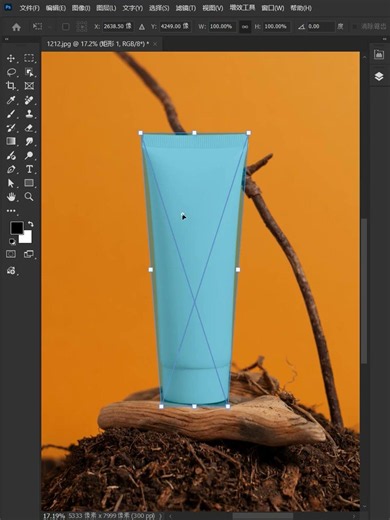Select the Smudge tool
Viewport: 390px width, 520px height.
click(29, 141)
